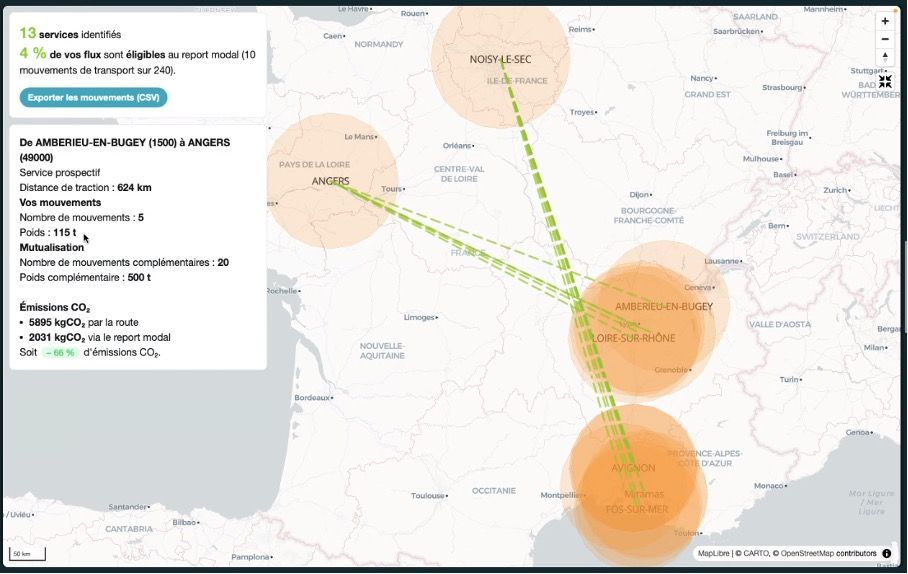Click the NOUVELLE-AQUITAINE region label
This screenshot has width=908, height=574.
point(382,350)
